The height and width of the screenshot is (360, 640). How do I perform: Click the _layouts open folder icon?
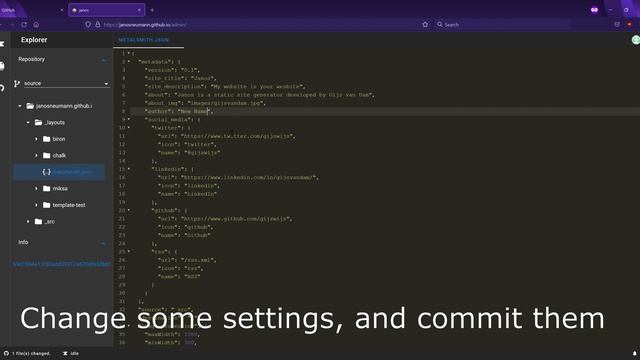click(x=38, y=122)
